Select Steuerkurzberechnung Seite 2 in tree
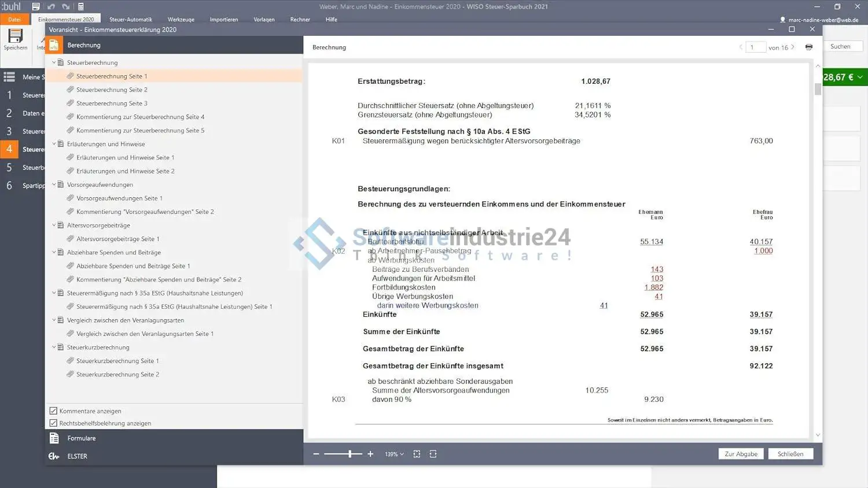The width and height of the screenshot is (868, 488). point(117,375)
